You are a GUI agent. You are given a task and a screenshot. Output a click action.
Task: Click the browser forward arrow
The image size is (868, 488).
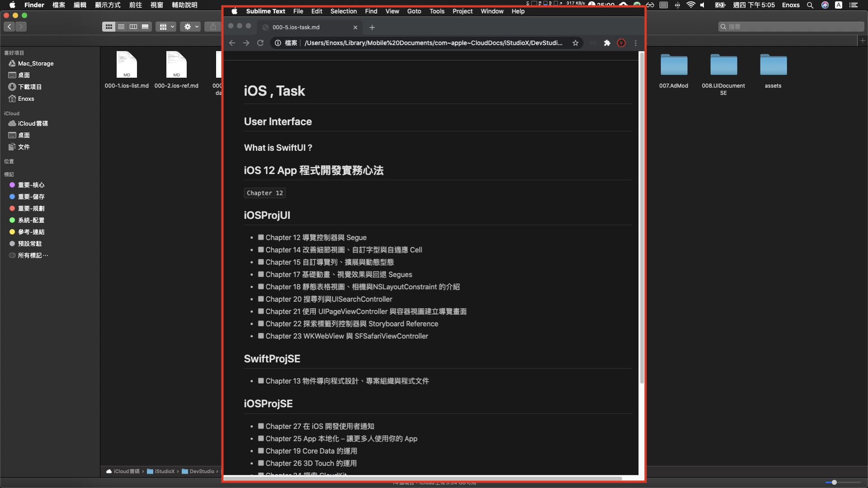tap(246, 43)
